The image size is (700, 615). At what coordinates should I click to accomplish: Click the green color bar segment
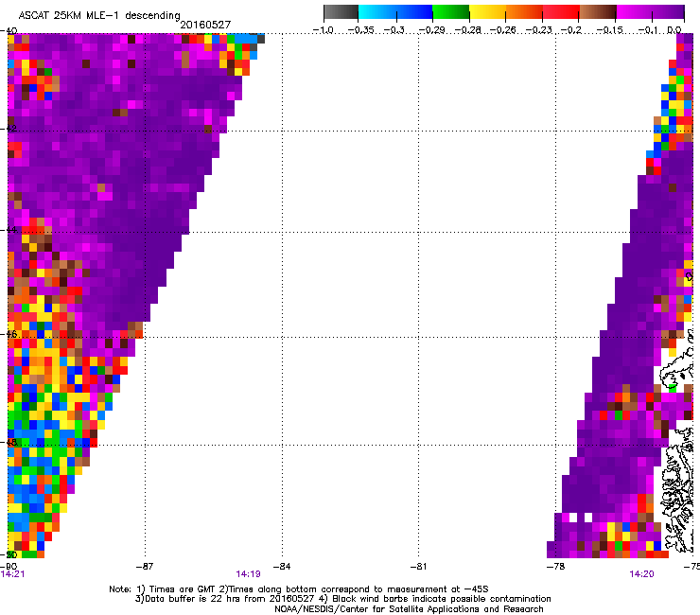pos(451,11)
